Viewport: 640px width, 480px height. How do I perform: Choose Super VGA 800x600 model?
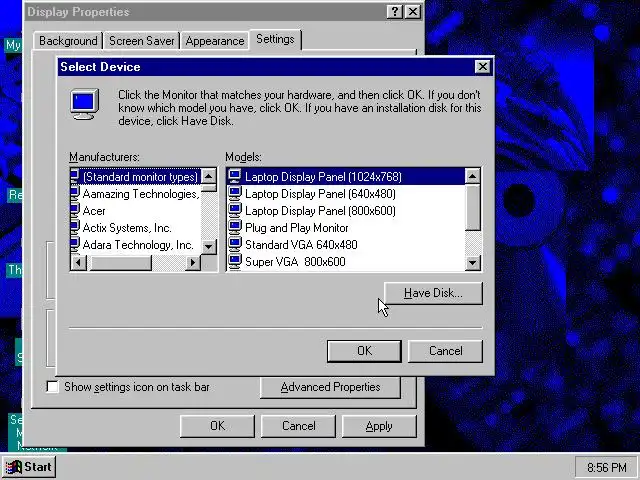(346, 261)
